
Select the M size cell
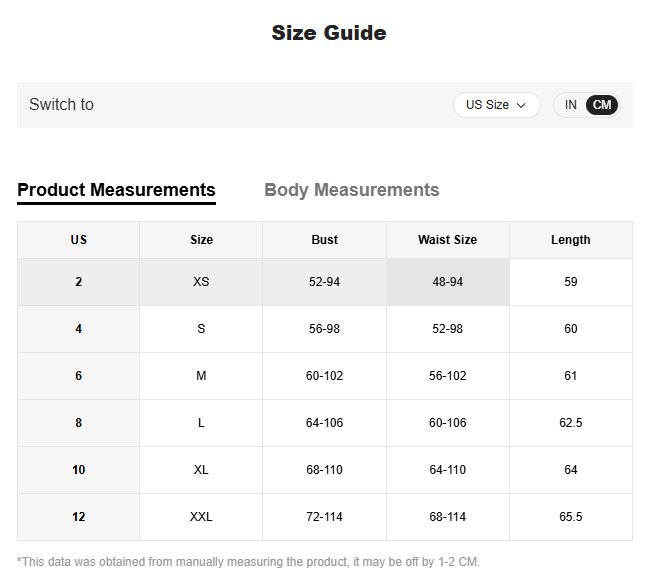pos(201,376)
